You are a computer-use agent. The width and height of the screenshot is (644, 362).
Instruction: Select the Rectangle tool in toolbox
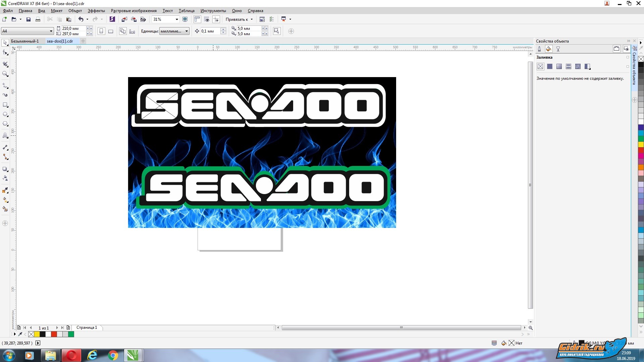click(x=5, y=105)
